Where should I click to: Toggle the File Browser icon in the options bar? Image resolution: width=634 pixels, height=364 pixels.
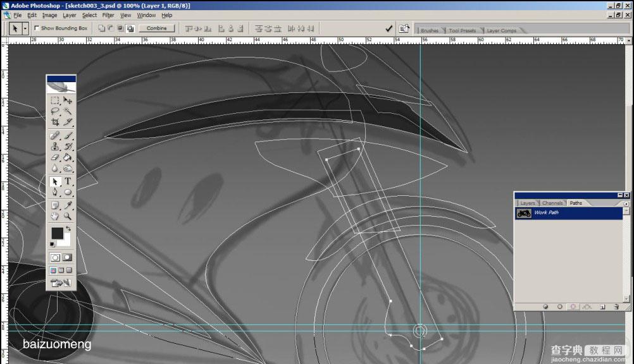click(x=404, y=28)
